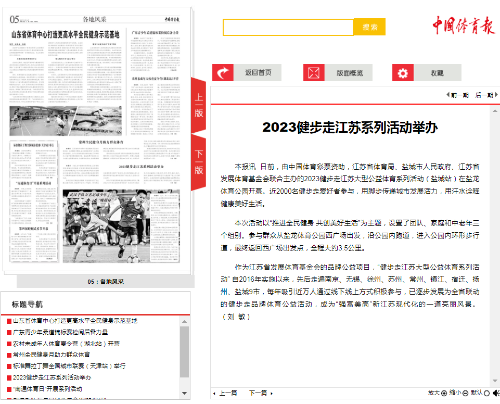Click the red gear favorites icon
The width and height of the screenshot is (500, 404).
[403, 73]
